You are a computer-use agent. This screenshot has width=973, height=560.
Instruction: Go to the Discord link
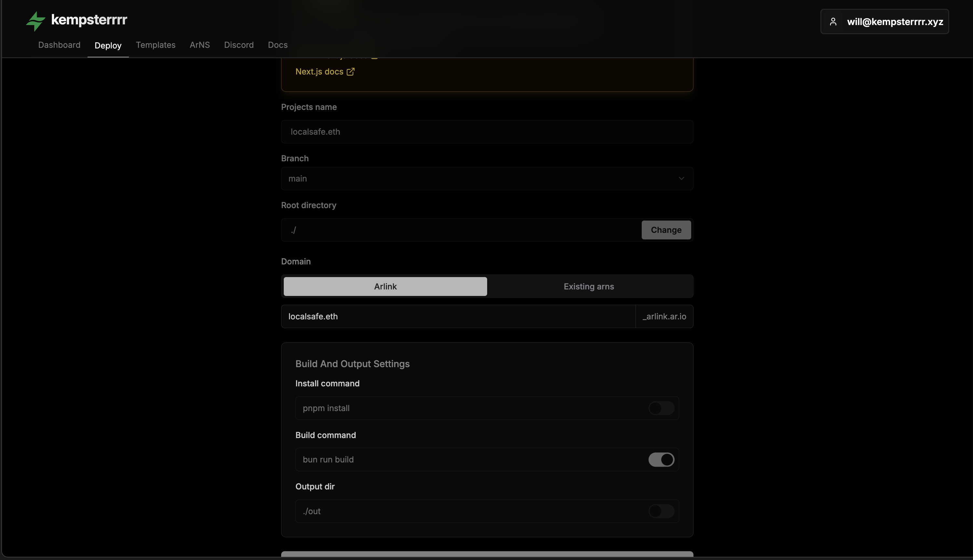239,45
